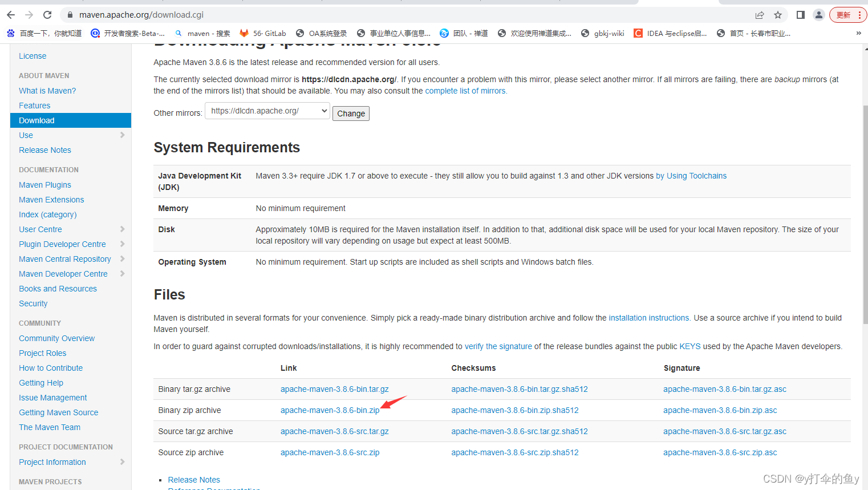
Task: Expand the Use sidebar section
Action: click(123, 135)
